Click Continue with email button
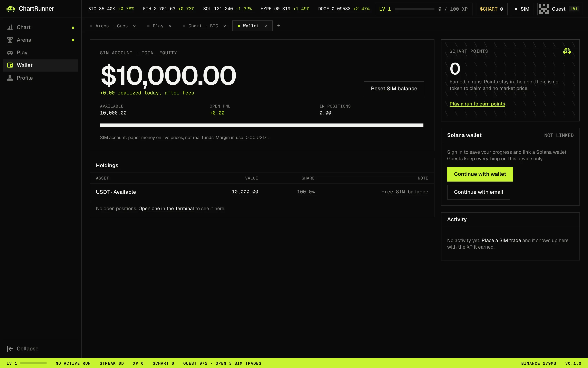 tap(478, 192)
